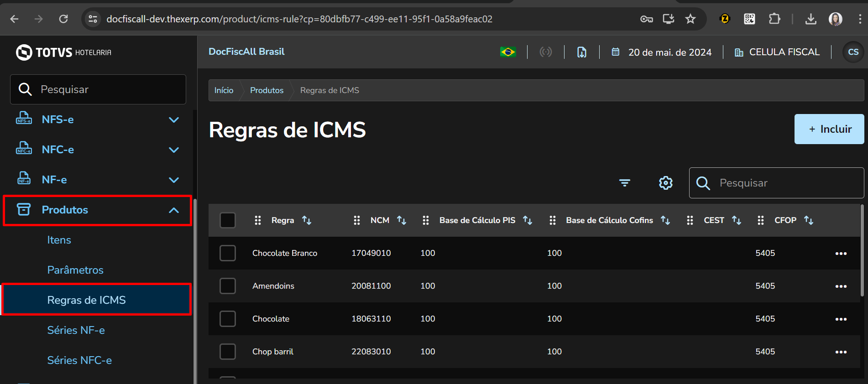Click the sidebar vertical scrollbar
Image resolution: width=868 pixels, height=384 pixels.
click(x=195, y=292)
